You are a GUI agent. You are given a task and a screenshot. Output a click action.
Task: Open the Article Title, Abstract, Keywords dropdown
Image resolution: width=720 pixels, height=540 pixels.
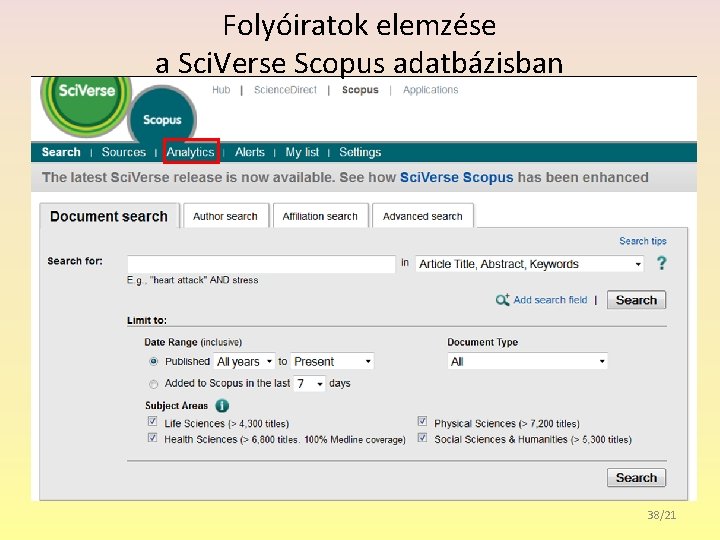529,264
